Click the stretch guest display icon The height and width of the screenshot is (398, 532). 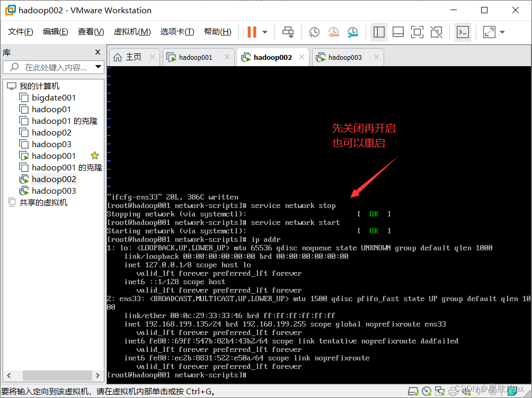[x=489, y=32]
